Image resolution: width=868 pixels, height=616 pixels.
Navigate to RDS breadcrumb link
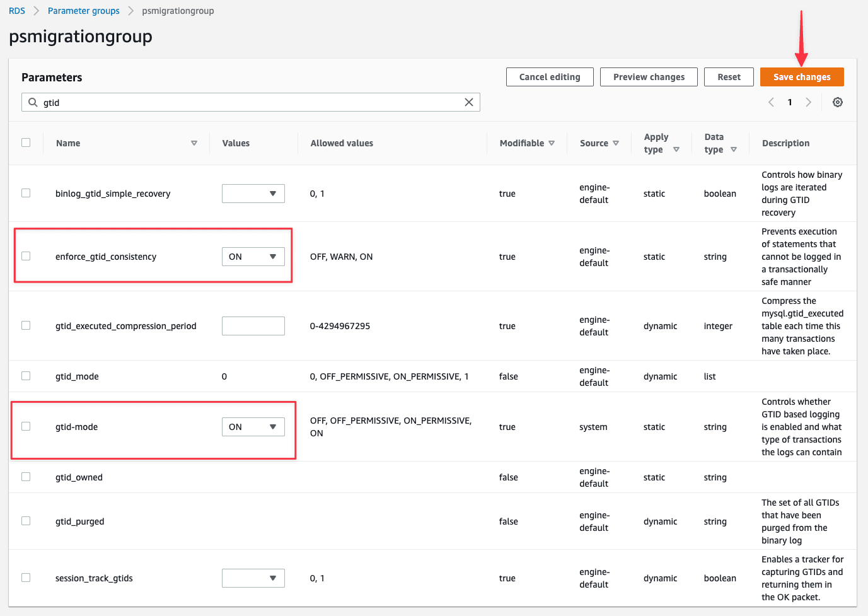point(17,11)
